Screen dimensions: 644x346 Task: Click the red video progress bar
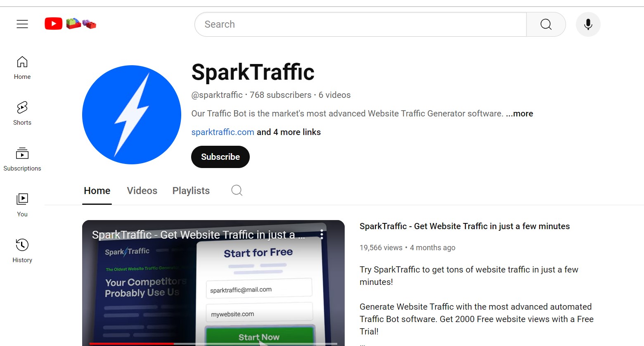(x=132, y=344)
